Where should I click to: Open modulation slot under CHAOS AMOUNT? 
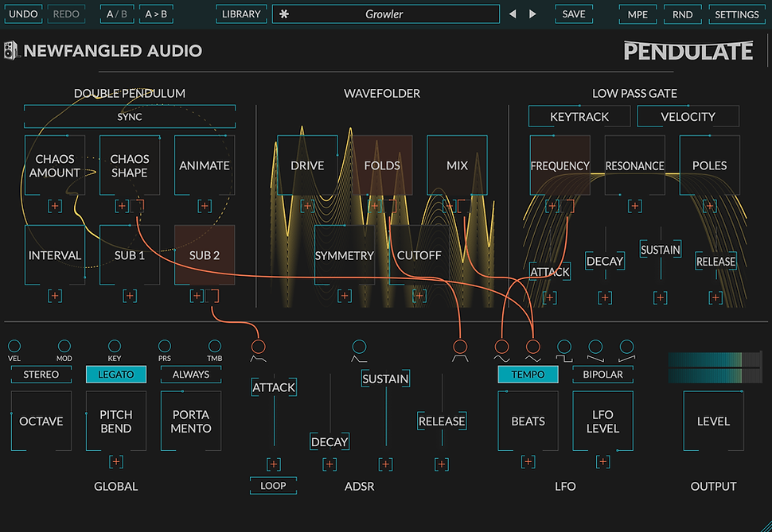[x=55, y=206]
